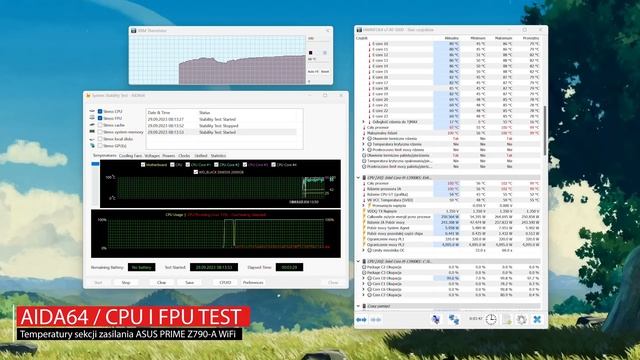Open the Unified tab
Image resolution: width=640 pixels, height=360 pixels.
point(201,156)
